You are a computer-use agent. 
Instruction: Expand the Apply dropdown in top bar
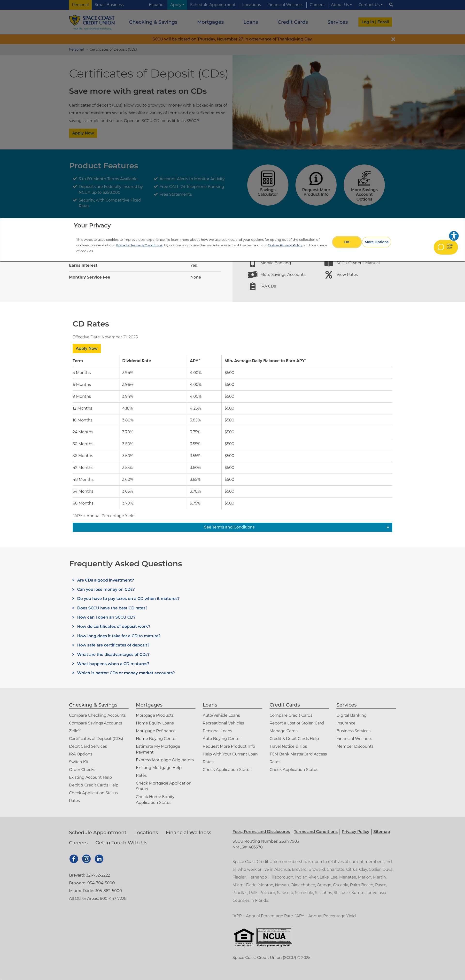[x=177, y=5]
